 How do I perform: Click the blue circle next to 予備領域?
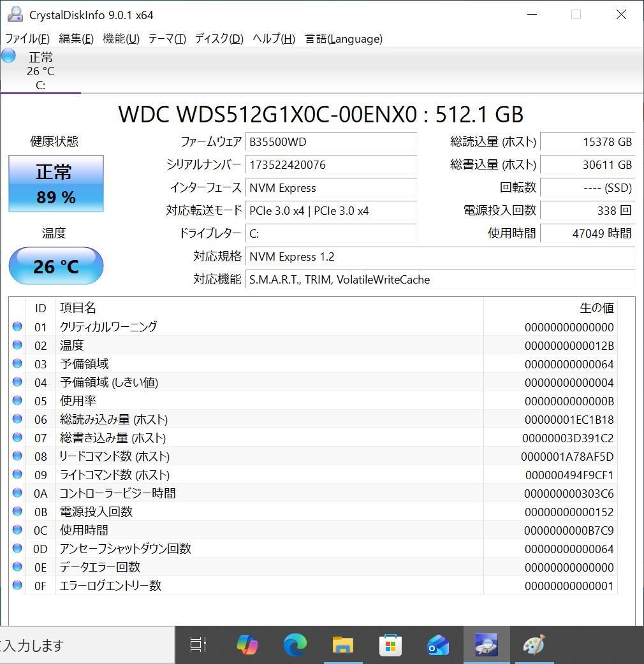click(17, 364)
